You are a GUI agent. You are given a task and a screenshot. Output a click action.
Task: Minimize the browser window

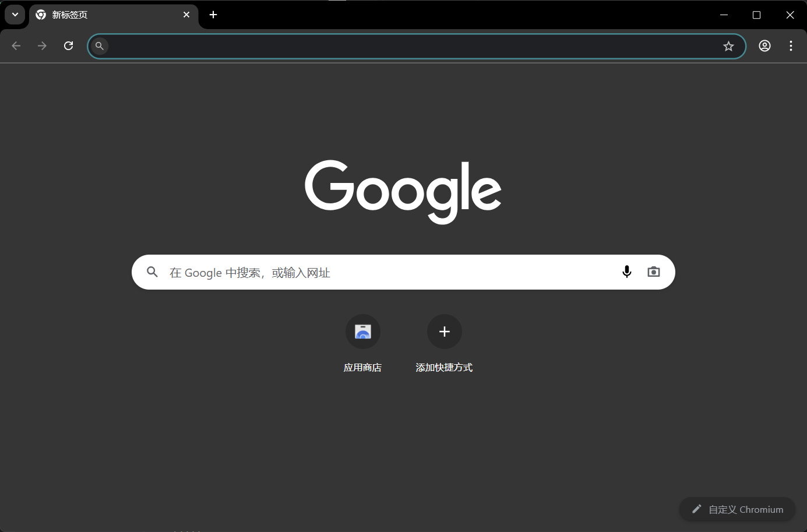[724, 15]
